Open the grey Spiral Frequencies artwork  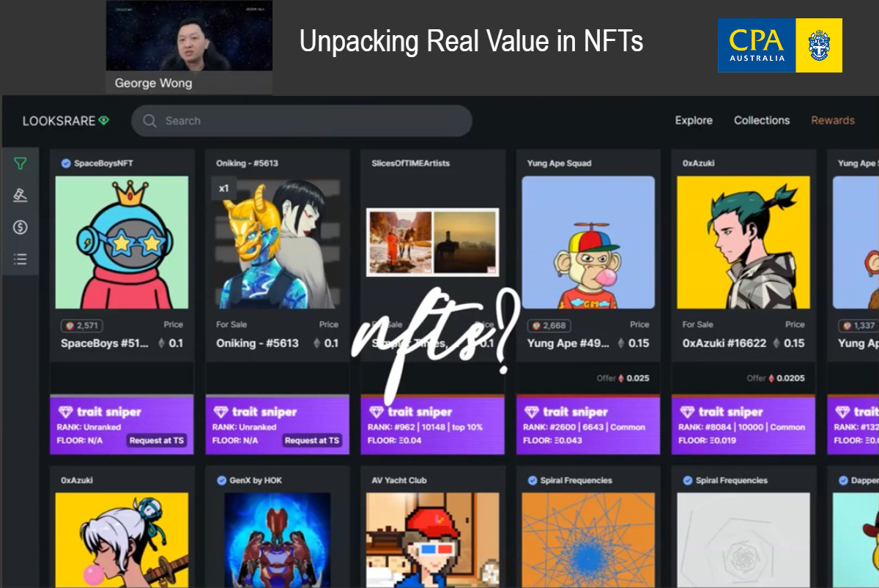coord(743,540)
